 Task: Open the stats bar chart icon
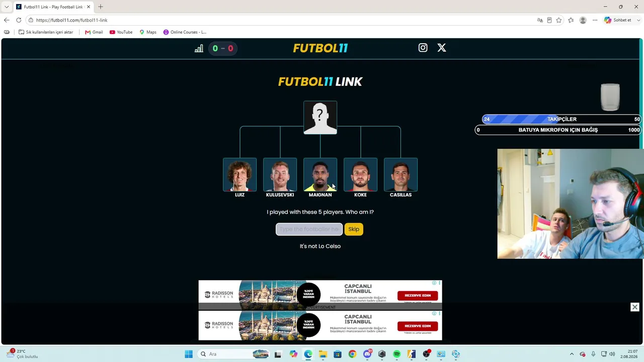pos(199,48)
